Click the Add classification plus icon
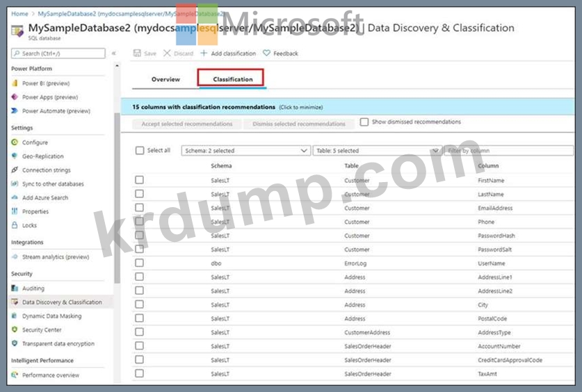 click(x=204, y=54)
